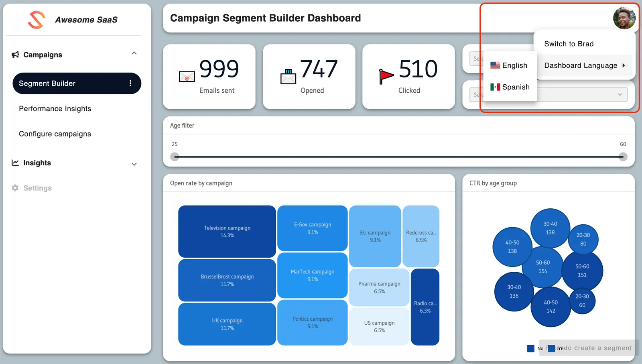Click Switch to Brad menu entry
The image size is (642, 364).
(x=569, y=44)
